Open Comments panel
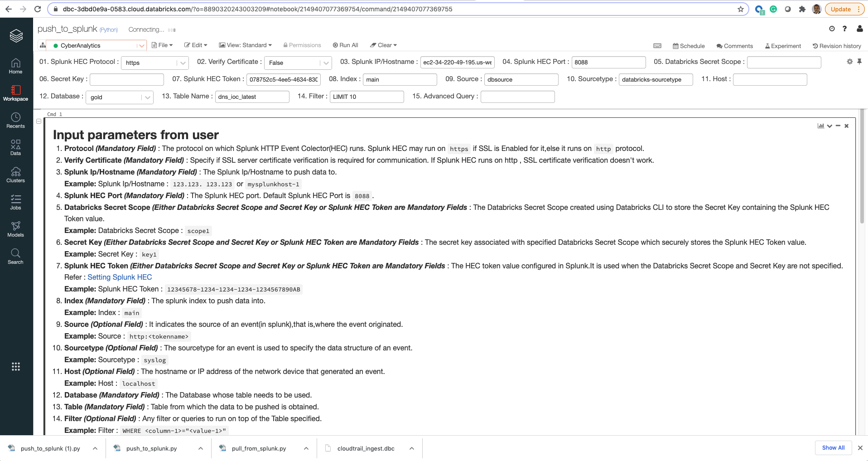 pos(735,46)
